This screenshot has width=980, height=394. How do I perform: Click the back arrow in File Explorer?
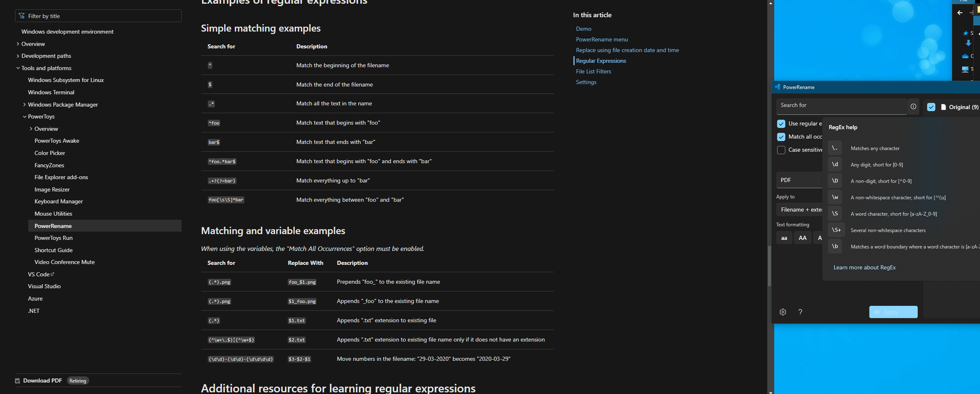pyautogui.click(x=960, y=13)
